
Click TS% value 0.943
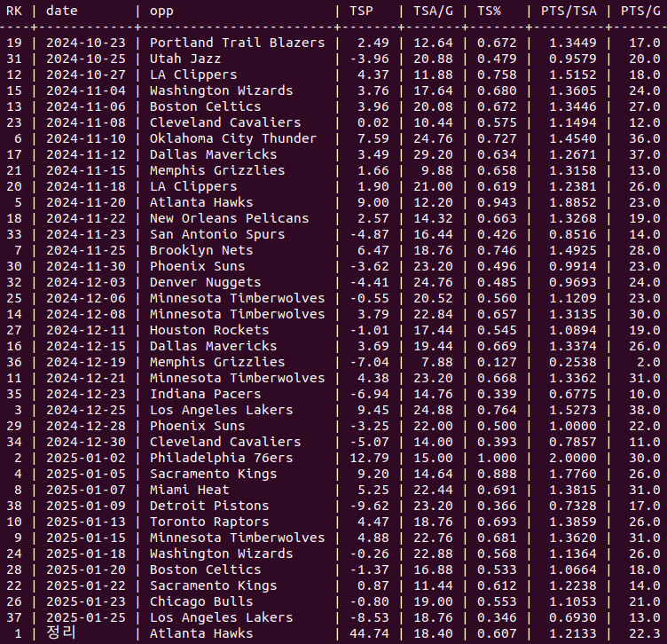pyautogui.click(x=497, y=202)
